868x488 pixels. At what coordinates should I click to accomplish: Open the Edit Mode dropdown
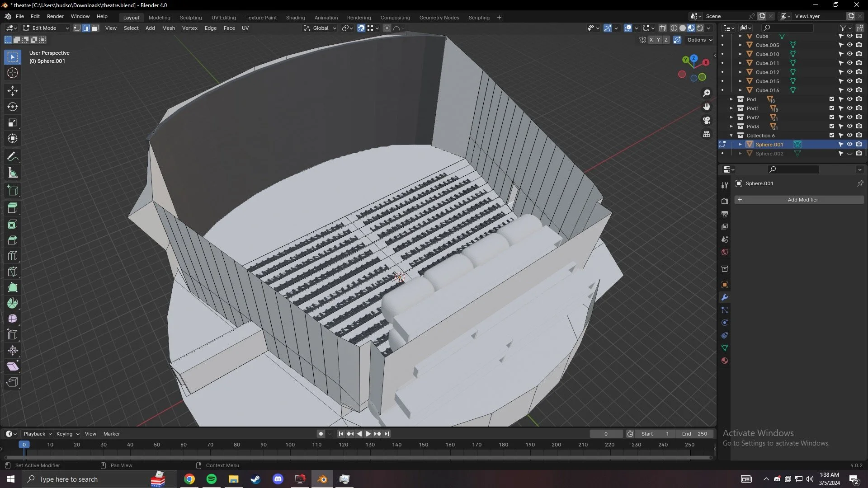click(x=45, y=28)
